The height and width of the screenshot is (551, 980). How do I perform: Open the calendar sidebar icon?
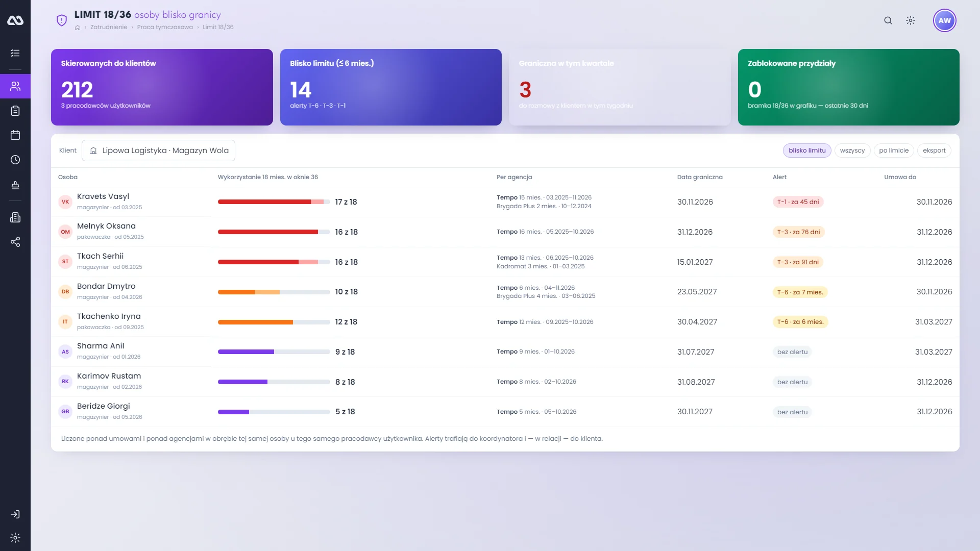tap(15, 135)
